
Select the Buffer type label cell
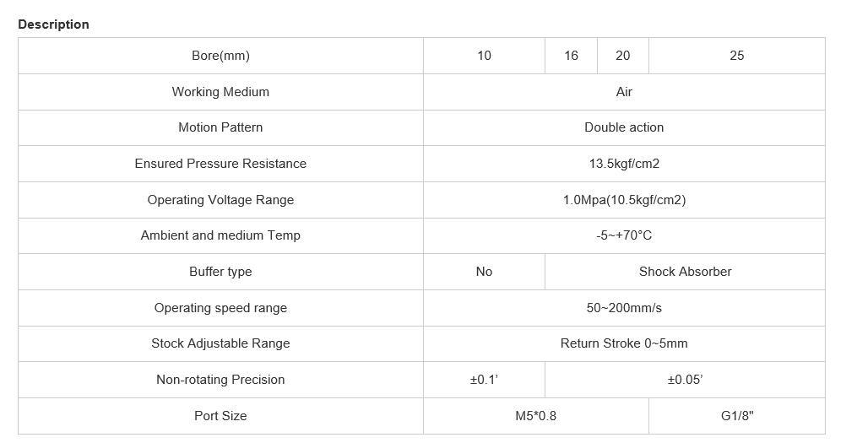pos(220,272)
